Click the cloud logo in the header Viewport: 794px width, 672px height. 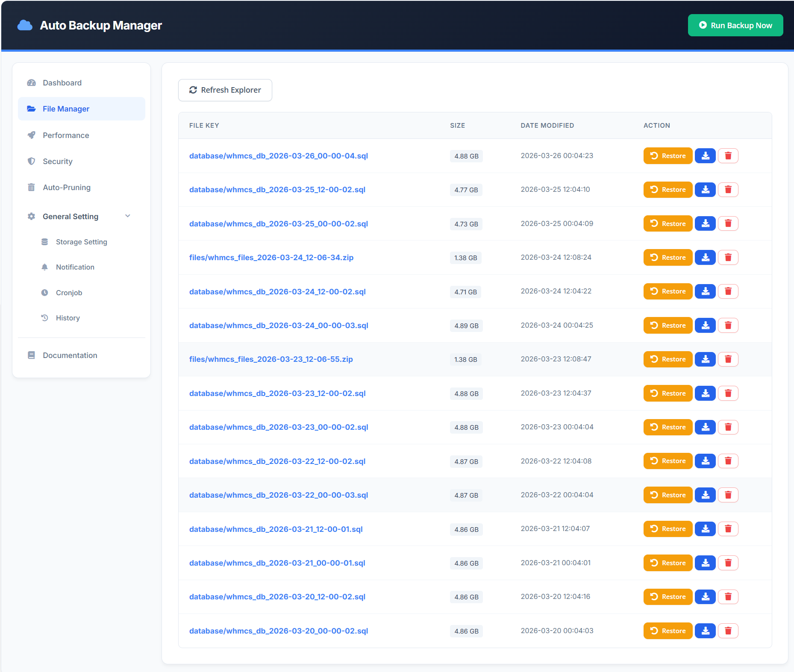coord(25,26)
